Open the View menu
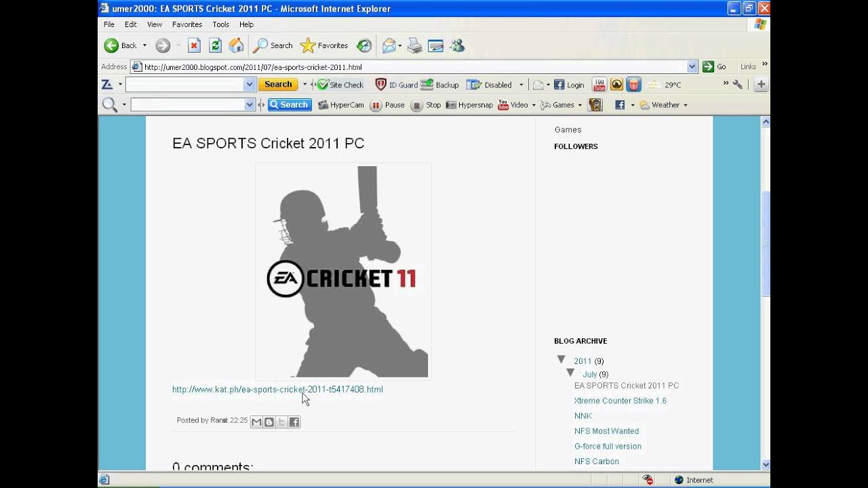The image size is (868, 488). click(x=155, y=24)
